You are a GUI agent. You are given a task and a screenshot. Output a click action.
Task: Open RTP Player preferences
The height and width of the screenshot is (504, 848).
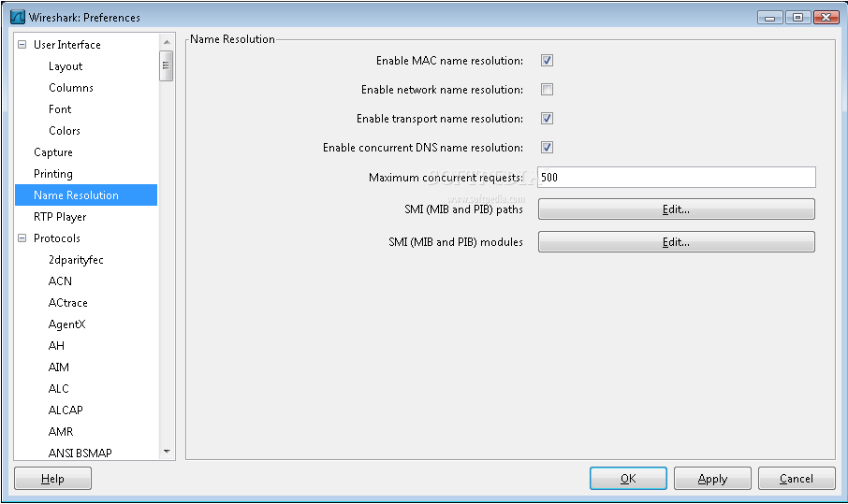pos(60,217)
